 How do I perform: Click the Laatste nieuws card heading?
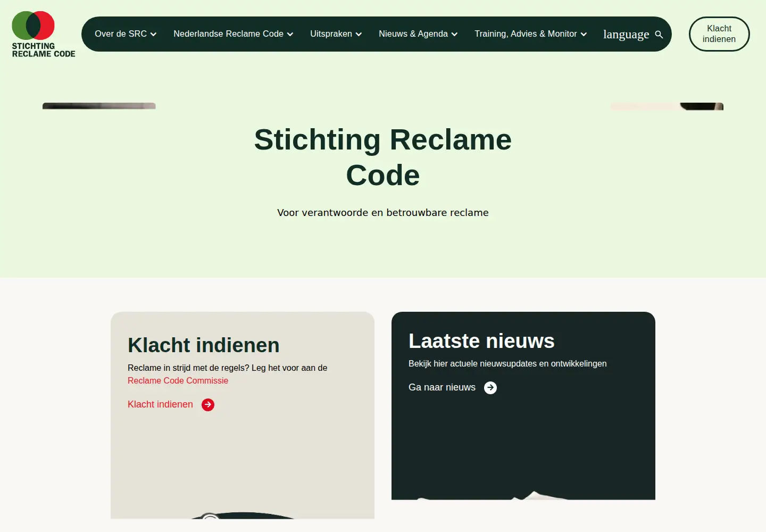pyautogui.click(x=481, y=341)
